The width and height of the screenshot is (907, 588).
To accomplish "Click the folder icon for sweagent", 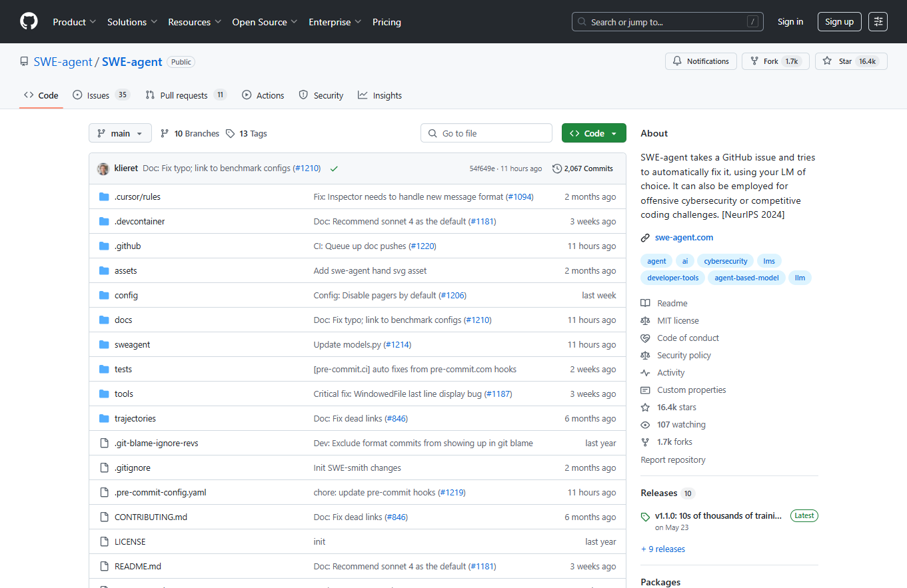I will pos(104,345).
